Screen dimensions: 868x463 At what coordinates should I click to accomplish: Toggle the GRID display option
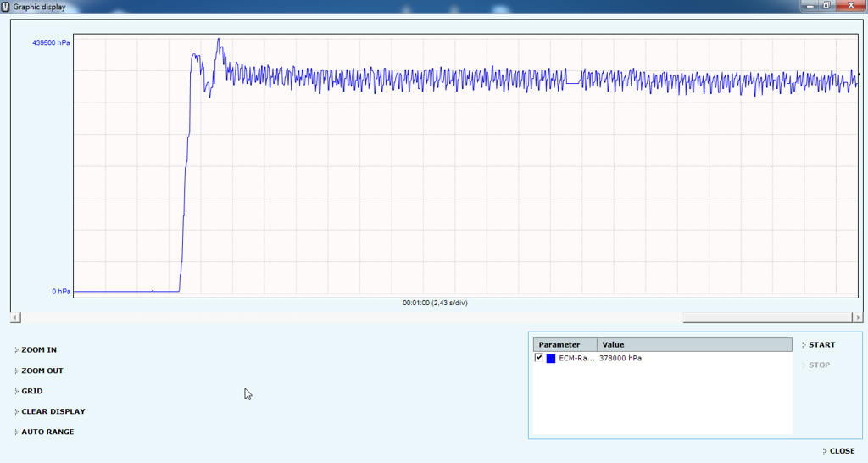tap(31, 391)
